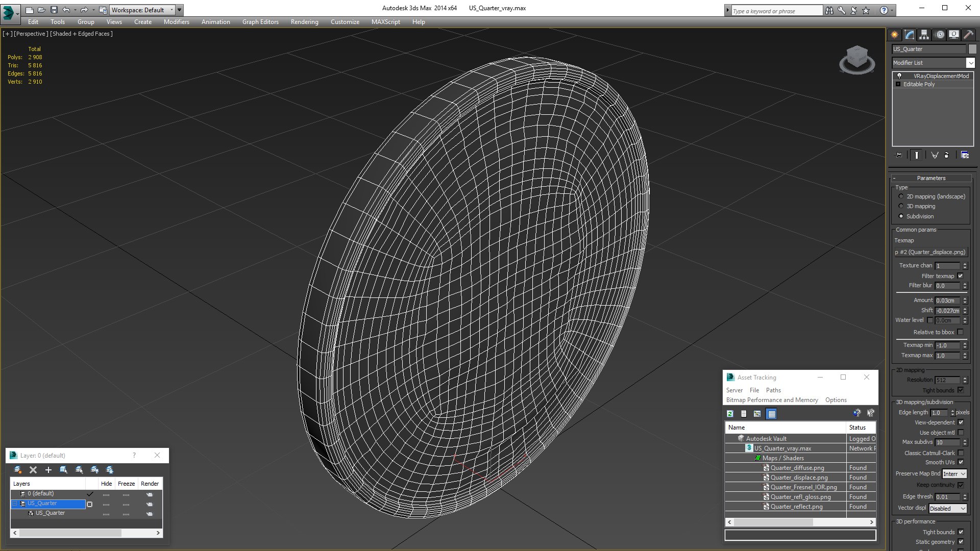The height and width of the screenshot is (551, 980).
Task: Enable the Relative to bbox checkbox
Action: (960, 332)
